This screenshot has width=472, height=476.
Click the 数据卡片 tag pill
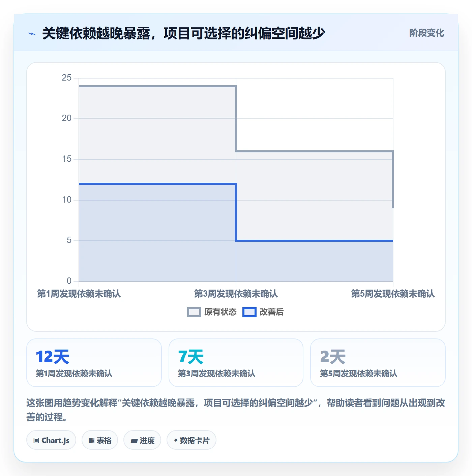[191, 440]
